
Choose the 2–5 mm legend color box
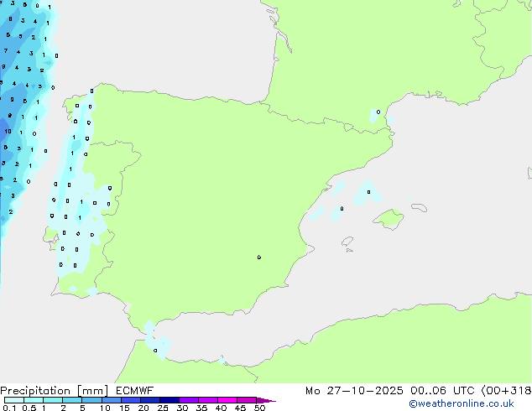tap(72, 400)
